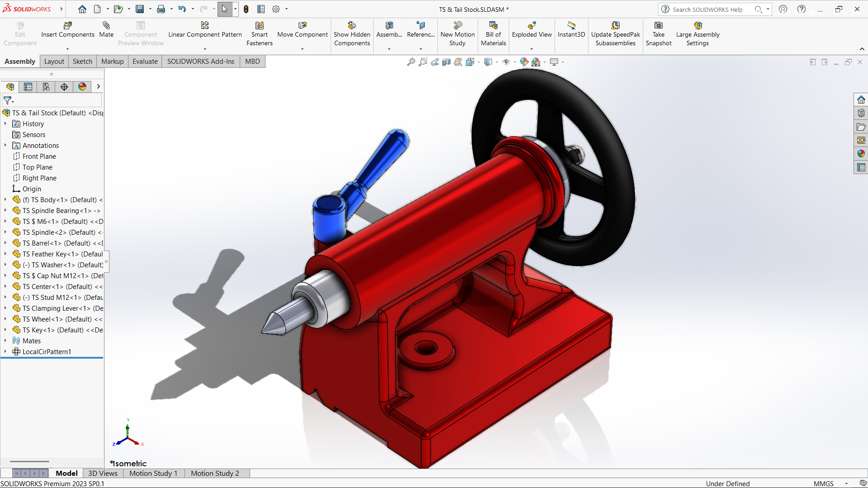The height and width of the screenshot is (488, 868).
Task: Expand the TS Wheel<1> tree node
Action: click(x=5, y=319)
